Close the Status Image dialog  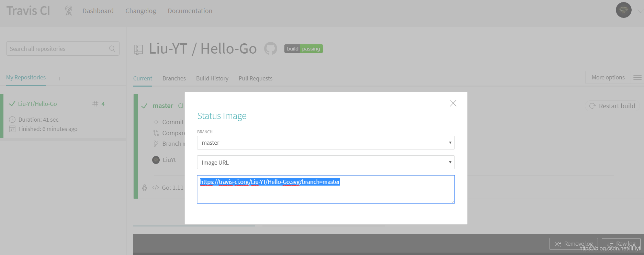point(453,103)
